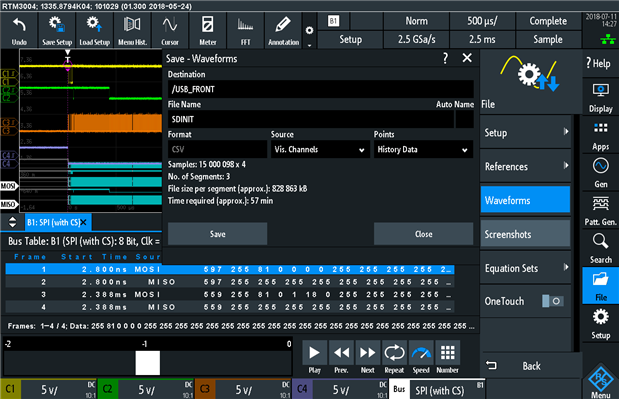Image resolution: width=619 pixels, height=399 pixels.
Task: Open Help from the sidebar
Action: [600, 63]
